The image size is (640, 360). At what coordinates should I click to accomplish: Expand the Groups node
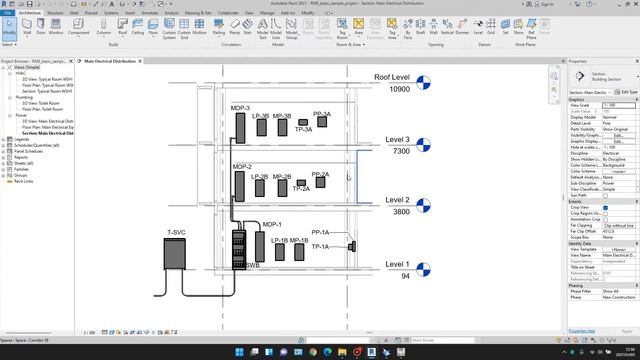coord(3,175)
